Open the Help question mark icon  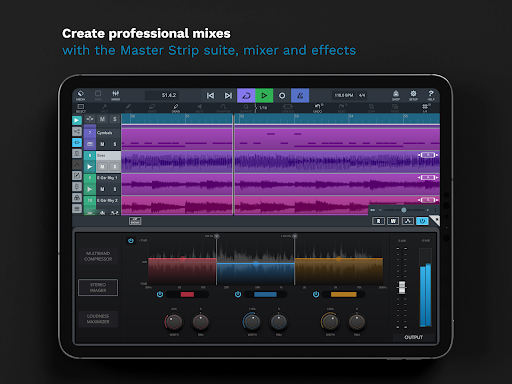tap(431, 95)
